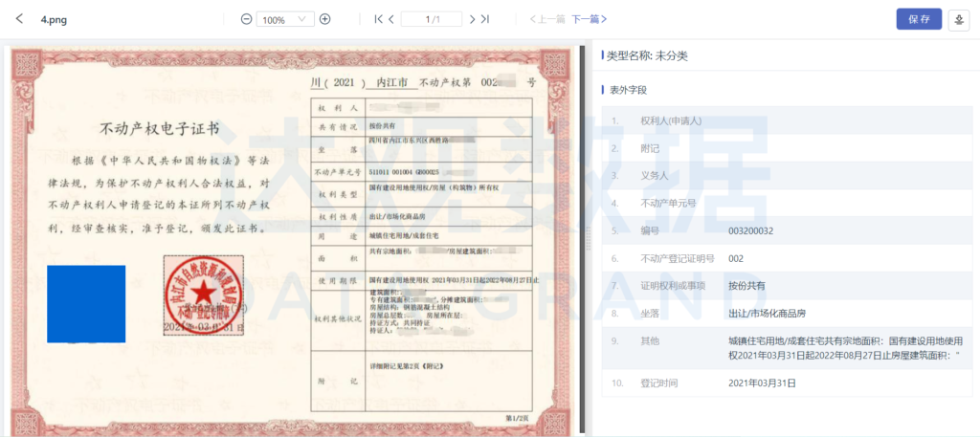The width and height of the screenshot is (980, 437).
Task: Click the download icon button
Action: pyautogui.click(x=959, y=19)
